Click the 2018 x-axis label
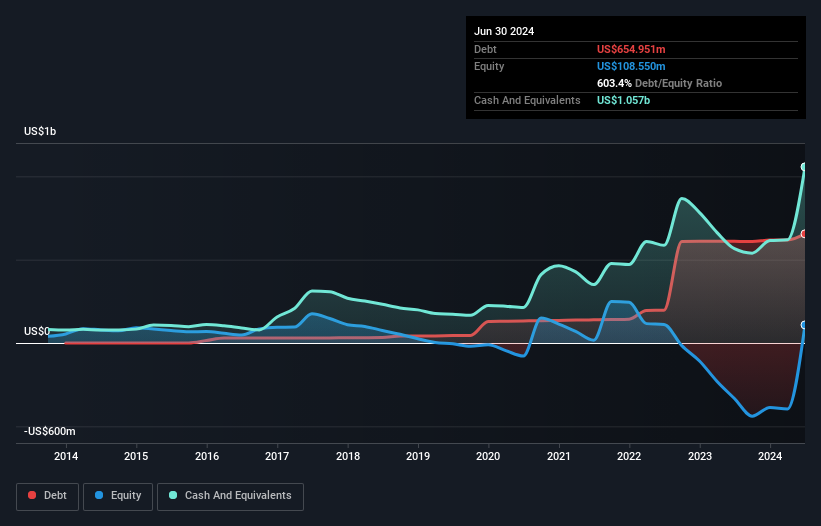The width and height of the screenshot is (821, 526). [x=348, y=456]
